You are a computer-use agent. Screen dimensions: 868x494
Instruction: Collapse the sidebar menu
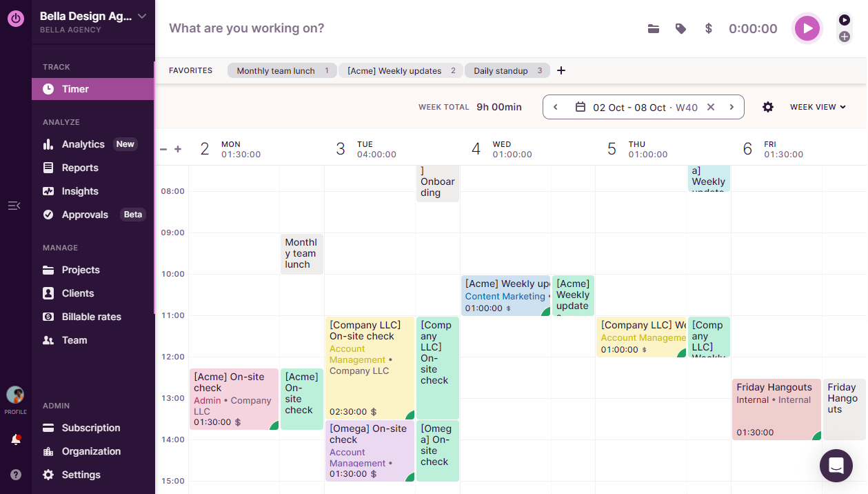14,206
